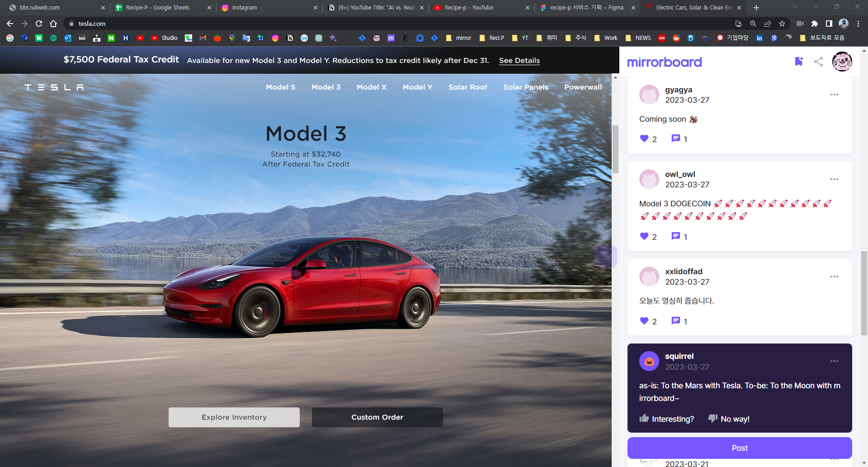Like owl_owl's DOGECOIN comment
868x467 pixels.
[644, 236]
